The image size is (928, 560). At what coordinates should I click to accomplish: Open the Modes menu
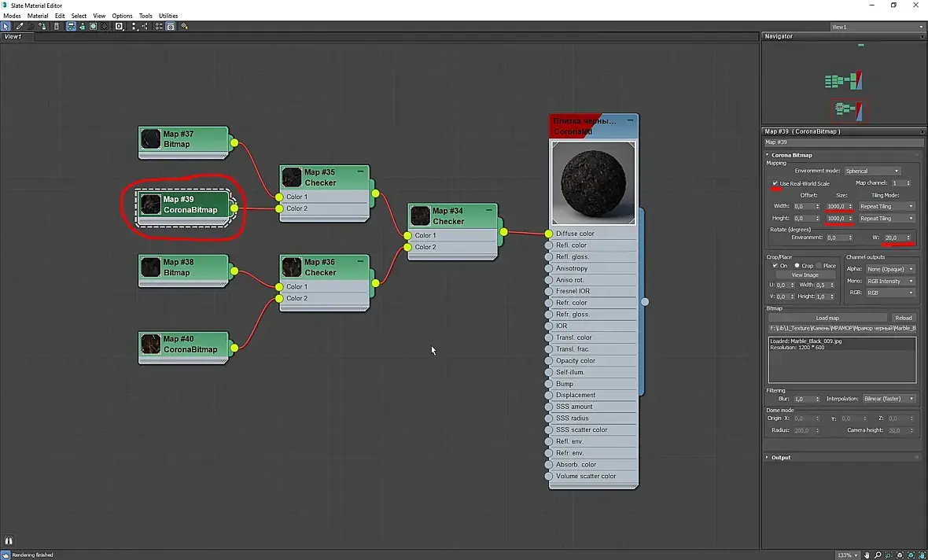tap(12, 16)
